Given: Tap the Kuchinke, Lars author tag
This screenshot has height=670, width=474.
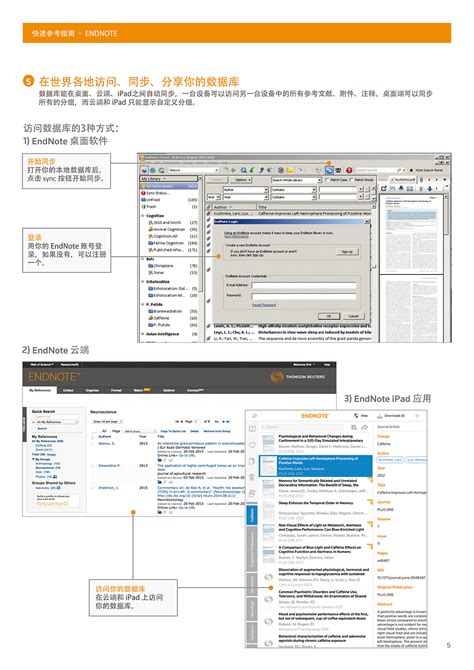Looking at the screenshot, I should click(x=390, y=460).
